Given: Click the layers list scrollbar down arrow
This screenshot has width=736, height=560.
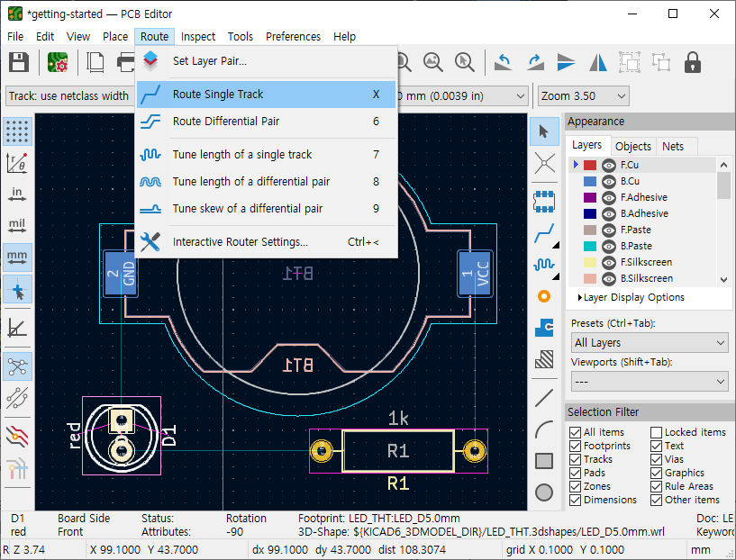Looking at the screenshot, I should click(x=723, y=280).
